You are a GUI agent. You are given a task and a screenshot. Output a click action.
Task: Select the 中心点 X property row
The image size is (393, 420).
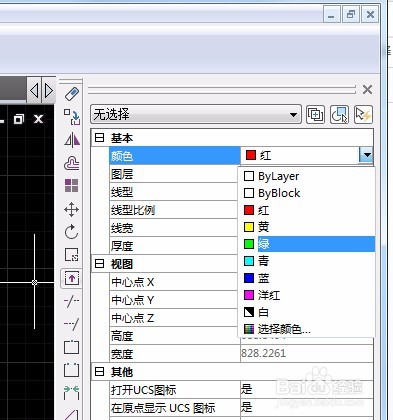point(173,282)
